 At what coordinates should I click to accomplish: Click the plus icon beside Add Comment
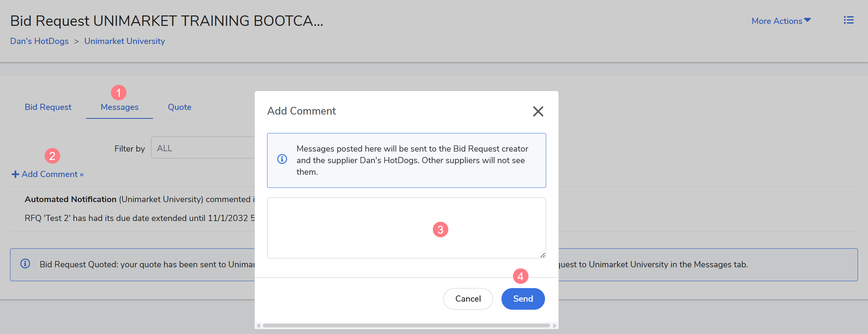coord(15,174)
